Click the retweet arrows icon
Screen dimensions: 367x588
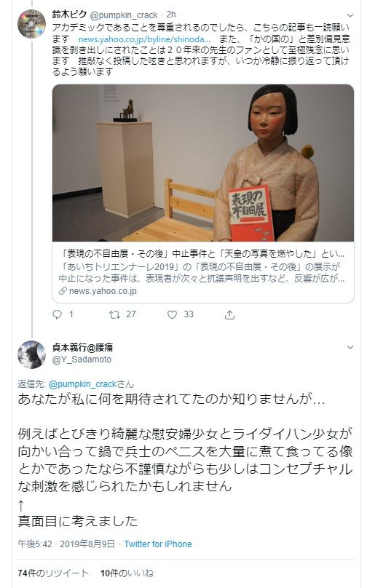pos(114,314)
